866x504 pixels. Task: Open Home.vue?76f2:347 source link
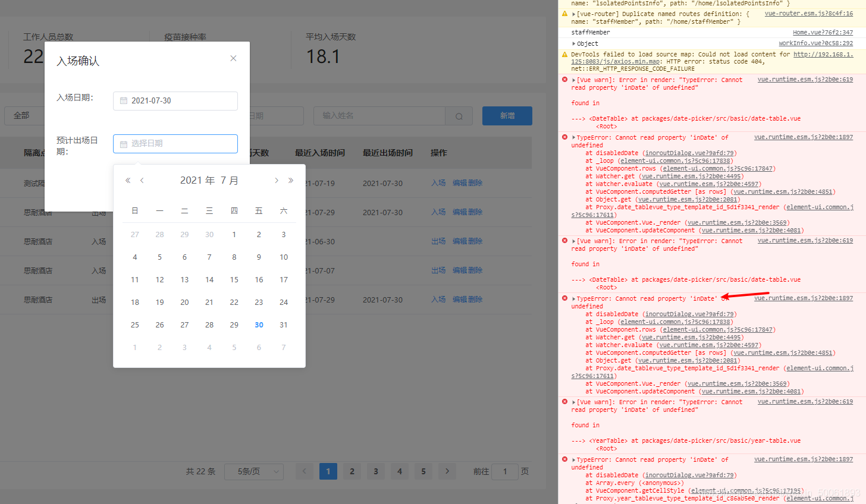click(823, 33)
